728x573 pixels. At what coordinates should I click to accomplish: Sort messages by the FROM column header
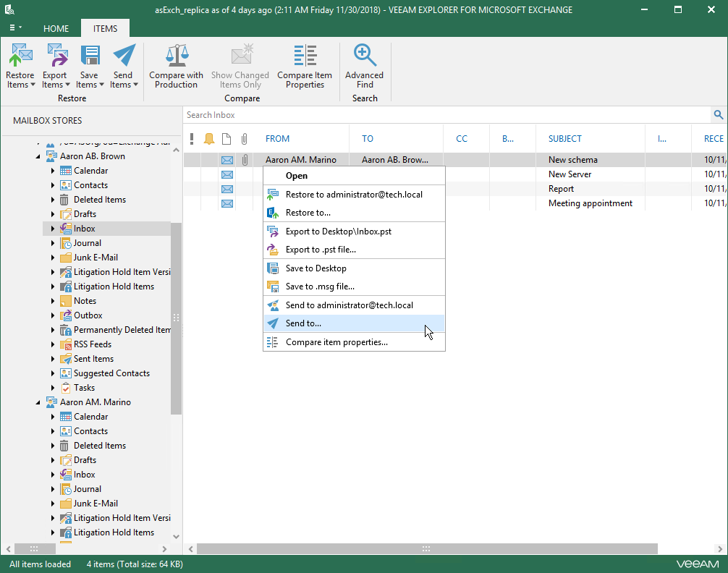click(x=277, y=139)
